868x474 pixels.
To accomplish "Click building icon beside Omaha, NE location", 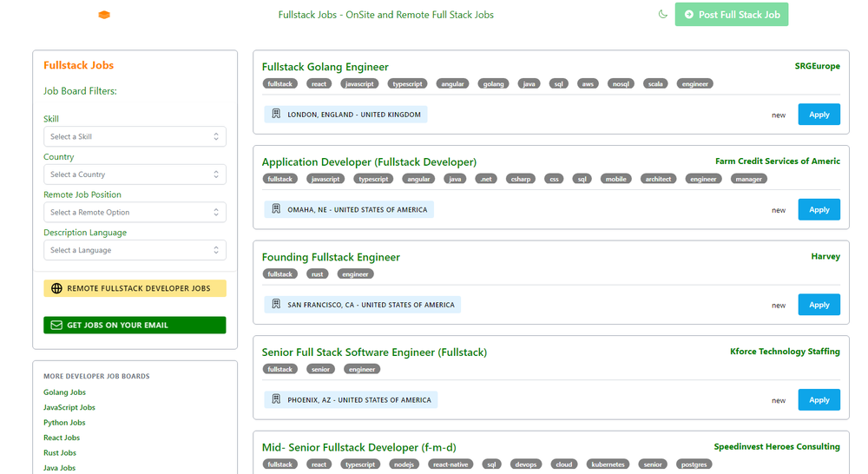I will [276, 209].
